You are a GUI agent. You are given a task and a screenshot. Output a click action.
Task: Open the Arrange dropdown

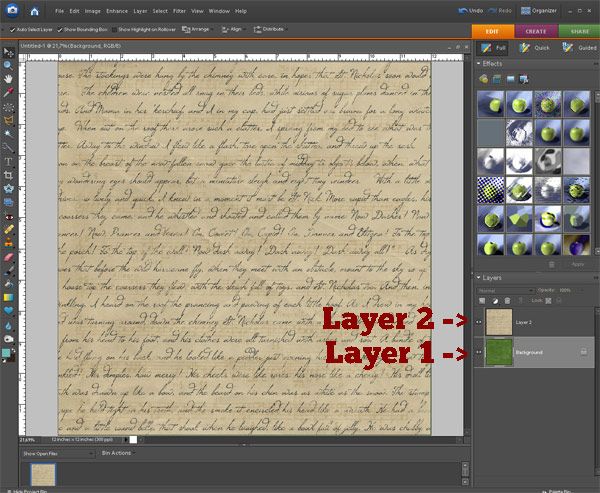coord(196,29)
